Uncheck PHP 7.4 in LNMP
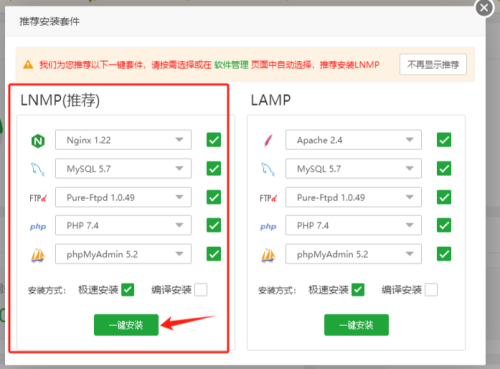Screen dimensions: 500x369 pos(214,225)
